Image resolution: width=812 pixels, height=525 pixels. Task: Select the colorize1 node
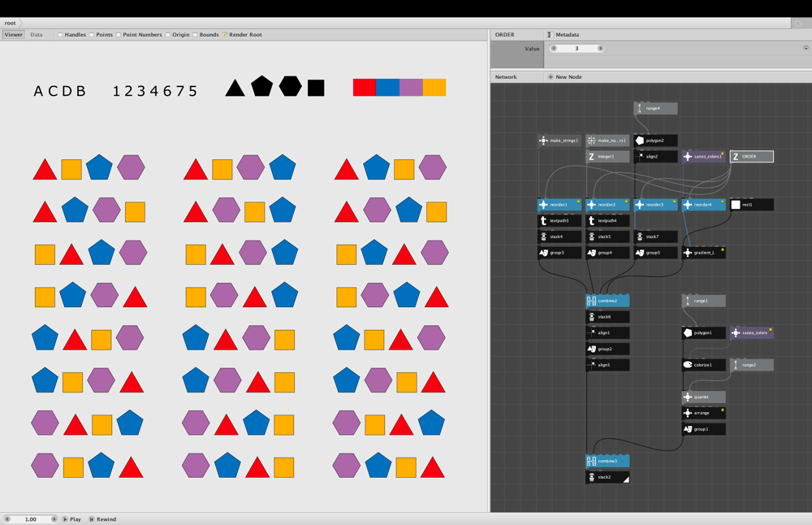coord(703,365)
